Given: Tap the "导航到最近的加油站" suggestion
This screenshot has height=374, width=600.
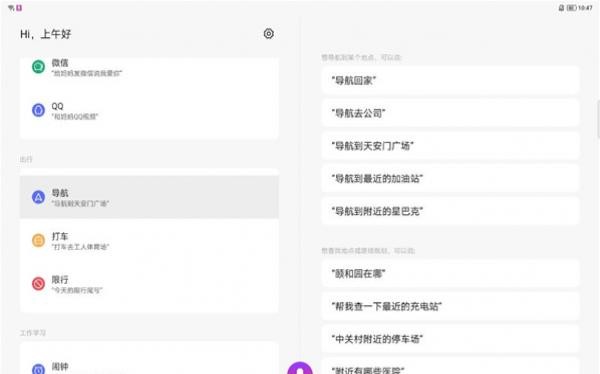Looking at the screenshot, I should [450, 178].
